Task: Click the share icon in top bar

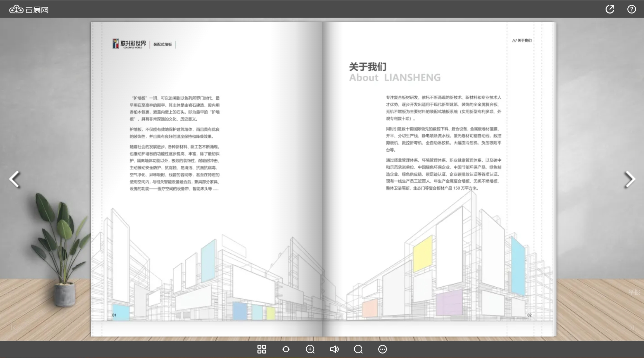Action: (x=610, y=9)
